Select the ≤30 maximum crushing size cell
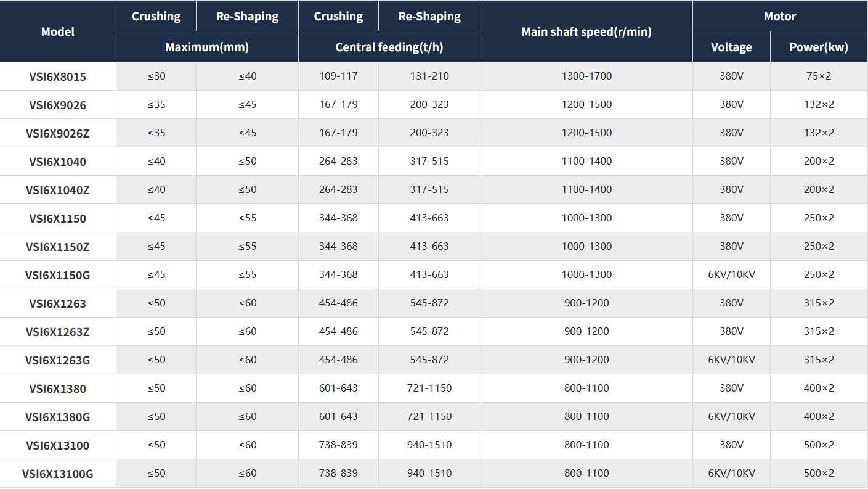Viewport: 868px width, 489px height. tap(156, 76)
